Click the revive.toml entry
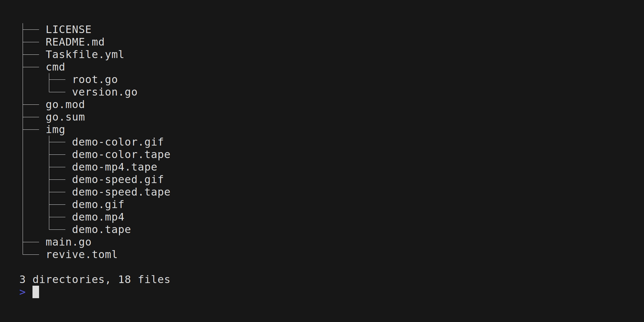Viewport: 644px width, 322px height. pyautogui.click(x=81, y=255)
